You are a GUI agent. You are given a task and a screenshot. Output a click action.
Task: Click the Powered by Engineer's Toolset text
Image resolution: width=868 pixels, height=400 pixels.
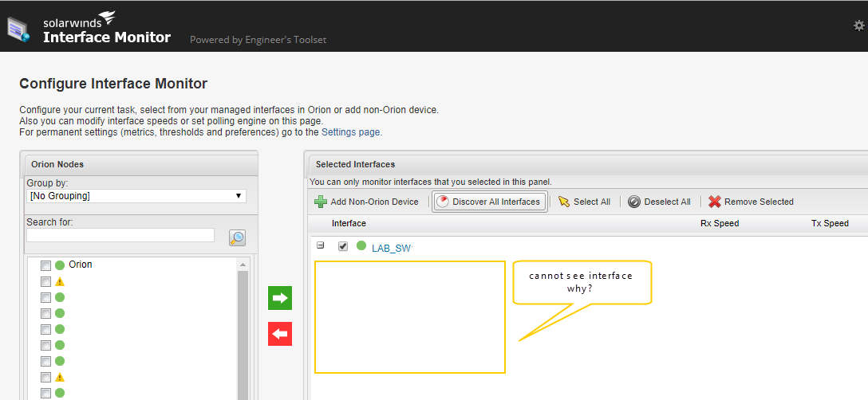coord(258,40)
